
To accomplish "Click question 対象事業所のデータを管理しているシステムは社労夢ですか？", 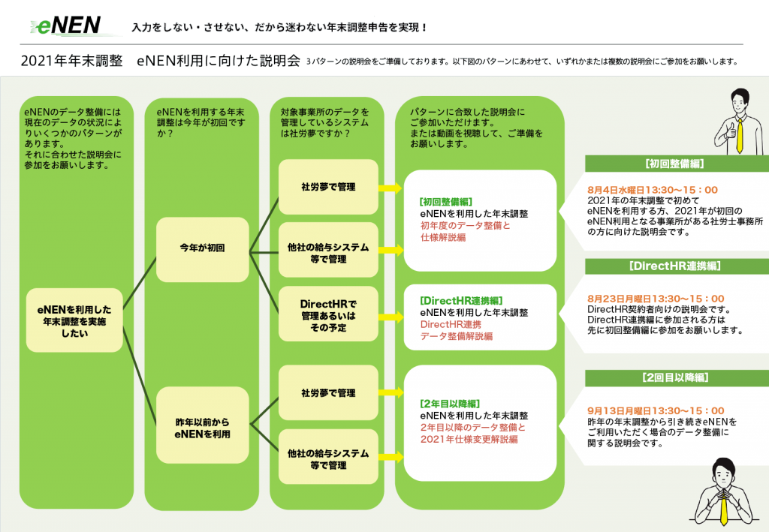I will (x=324, y=122).
